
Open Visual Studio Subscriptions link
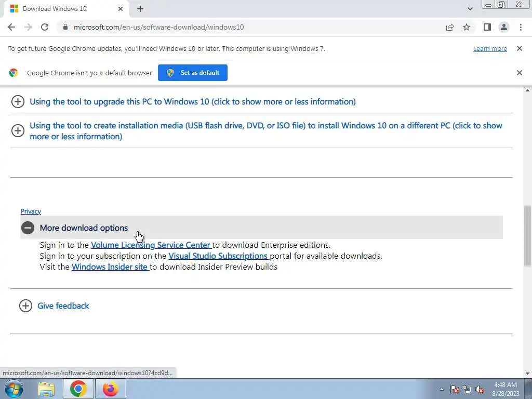219,256
